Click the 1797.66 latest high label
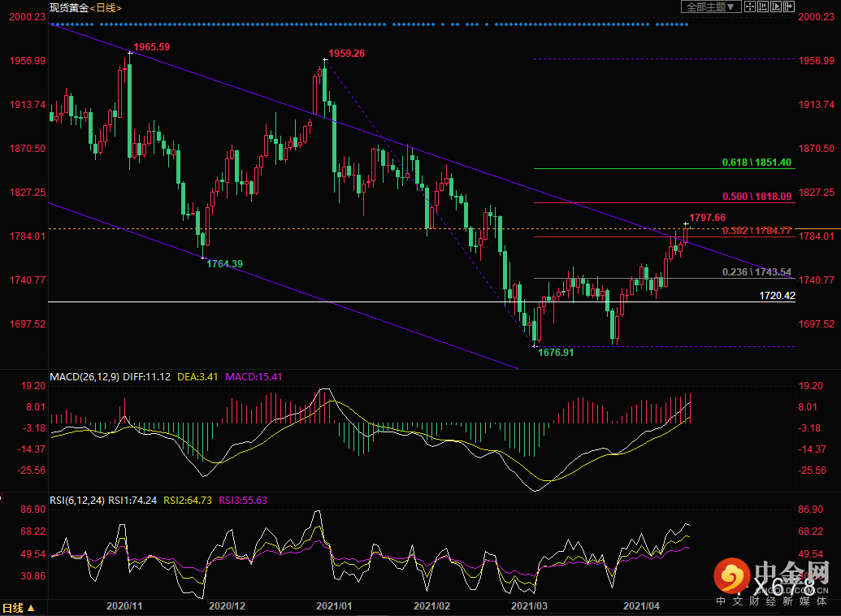Screen dimensions: 841x616 click(708, 218)
